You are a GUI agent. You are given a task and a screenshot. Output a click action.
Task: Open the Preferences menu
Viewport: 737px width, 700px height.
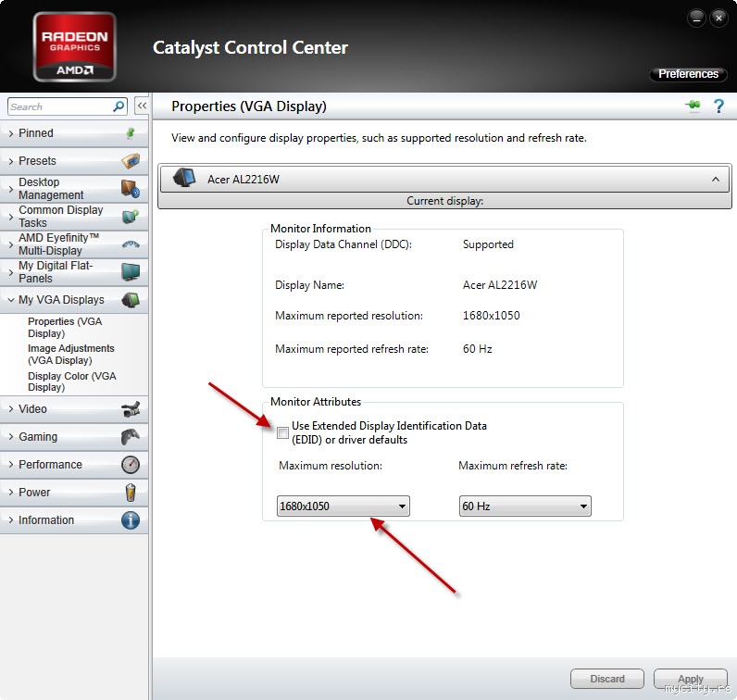pyautogui.click(x=688, y=74)
